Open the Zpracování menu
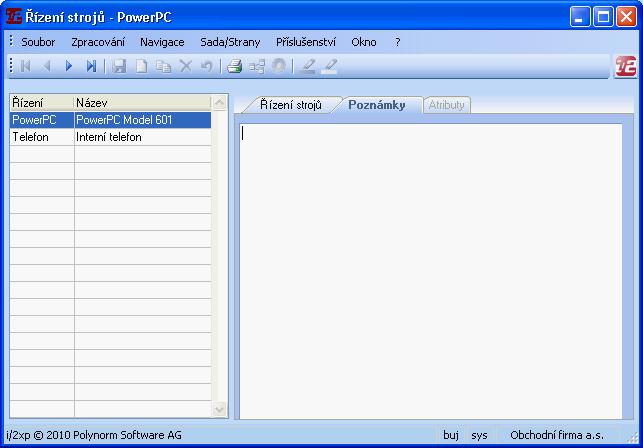 tap(98, 42)
